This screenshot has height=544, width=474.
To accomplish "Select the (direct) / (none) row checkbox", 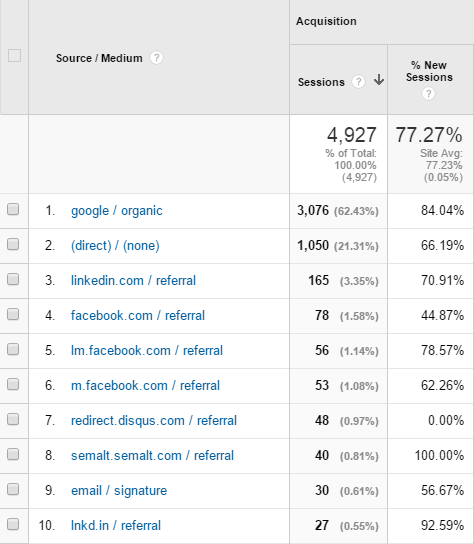I will 13,244.
